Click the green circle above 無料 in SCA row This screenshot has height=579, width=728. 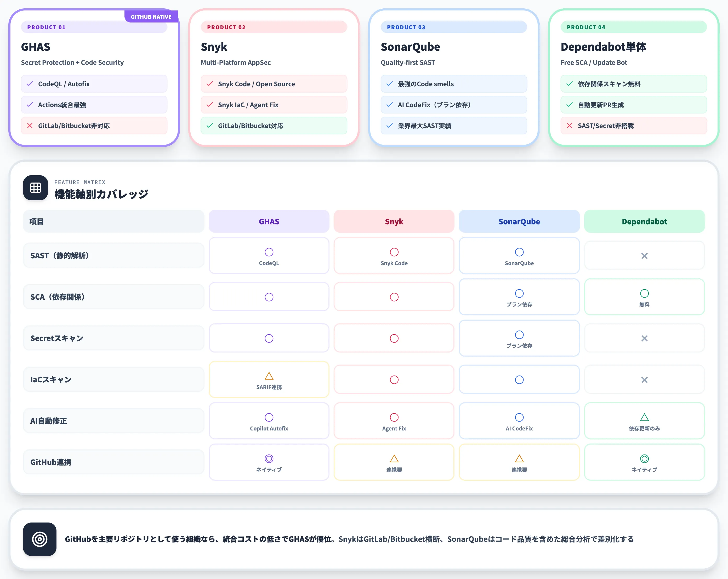644,293
